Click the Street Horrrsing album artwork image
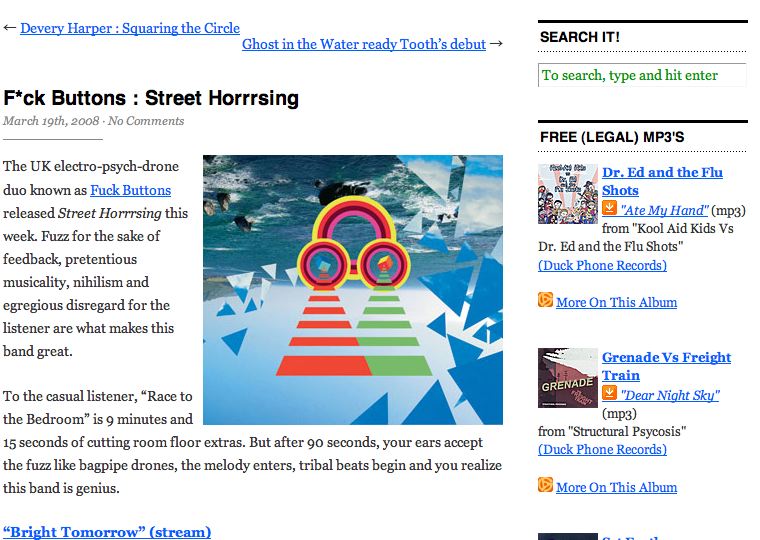This screenshot has height=540, width=760. pyautogui.click(x=352, y=290)
